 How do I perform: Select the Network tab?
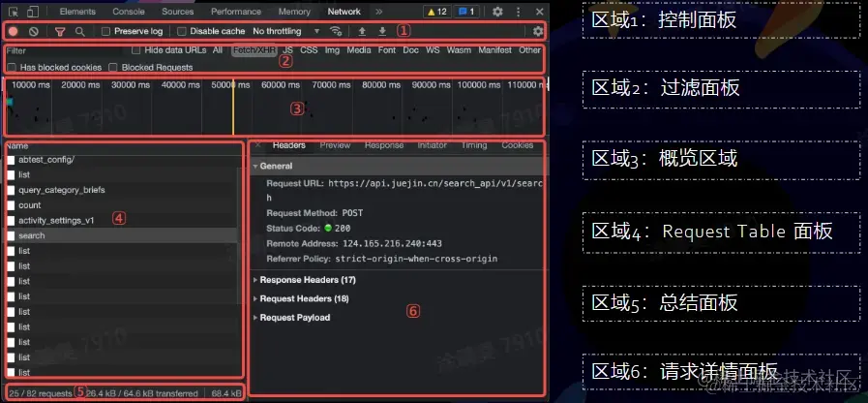click(344, 11)
